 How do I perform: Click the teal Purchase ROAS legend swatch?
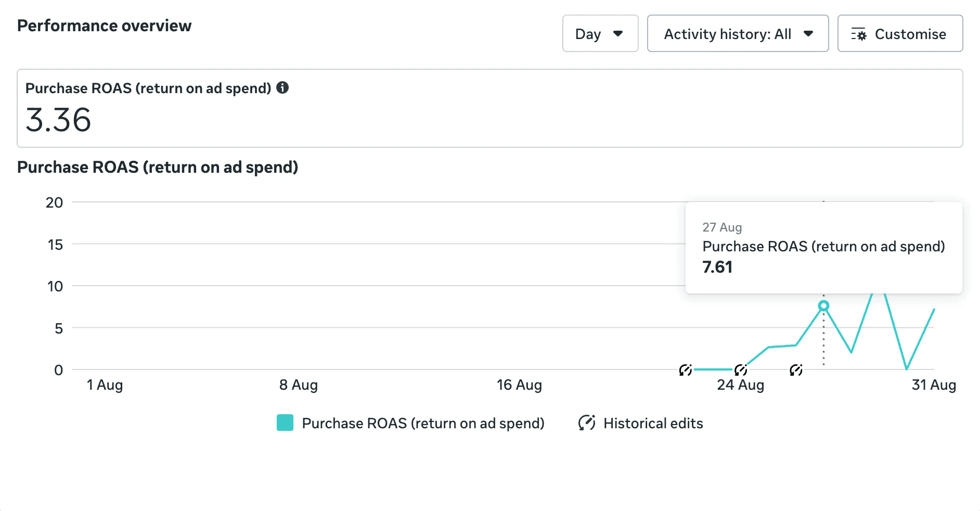pyautogui.click(x=285, y=423)
